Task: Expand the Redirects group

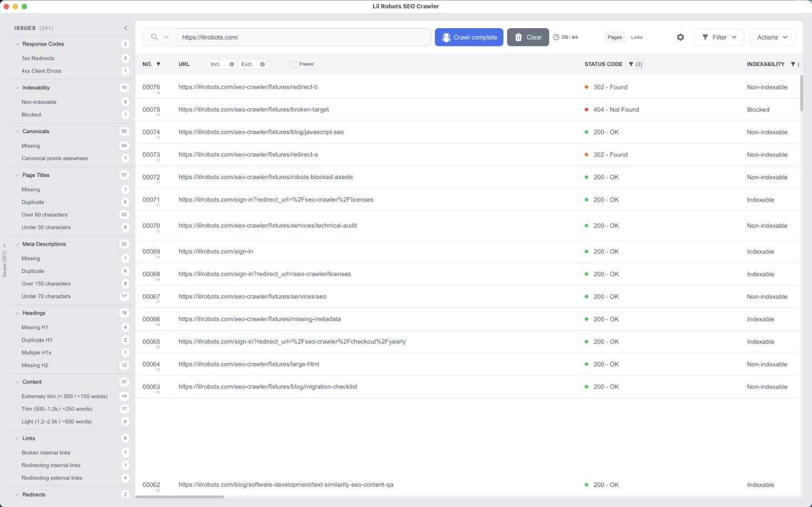Action: coord(17,495)
